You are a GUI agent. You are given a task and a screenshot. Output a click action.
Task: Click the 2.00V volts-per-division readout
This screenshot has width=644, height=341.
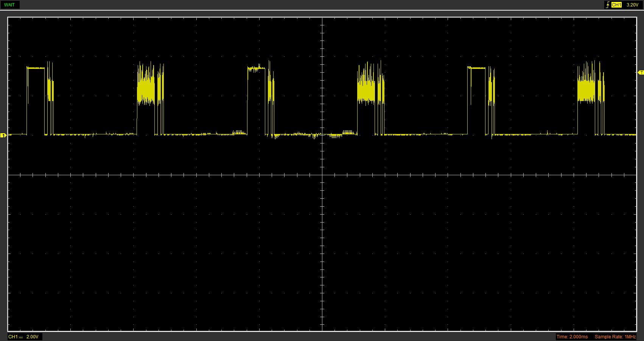(32, 336)
